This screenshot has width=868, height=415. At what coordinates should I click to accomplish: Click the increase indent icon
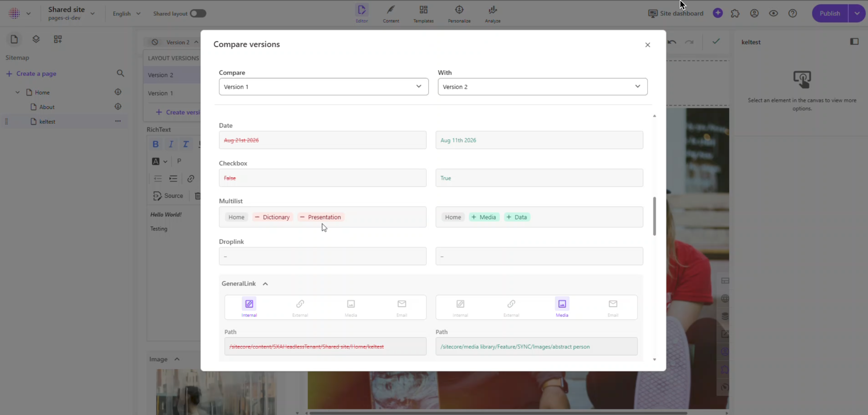click(173, 179)
